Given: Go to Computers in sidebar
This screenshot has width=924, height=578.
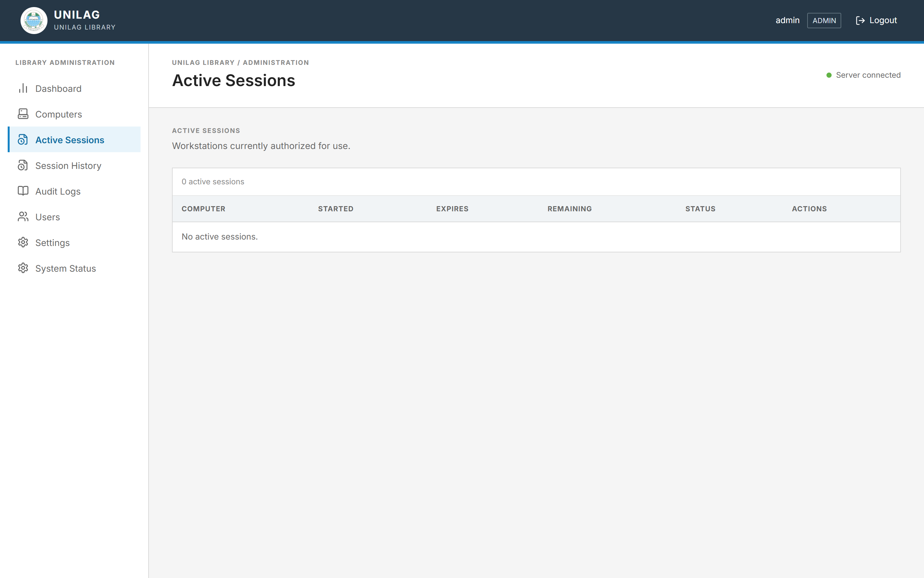Looking at the screenshot, I should pos(74,114).
